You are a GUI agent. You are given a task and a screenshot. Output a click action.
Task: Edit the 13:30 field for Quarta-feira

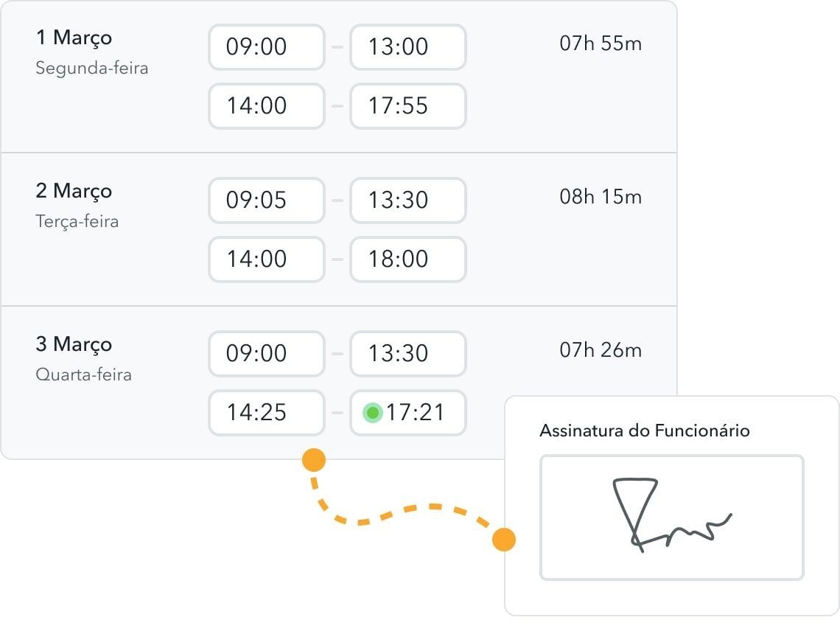coord(408,354)
